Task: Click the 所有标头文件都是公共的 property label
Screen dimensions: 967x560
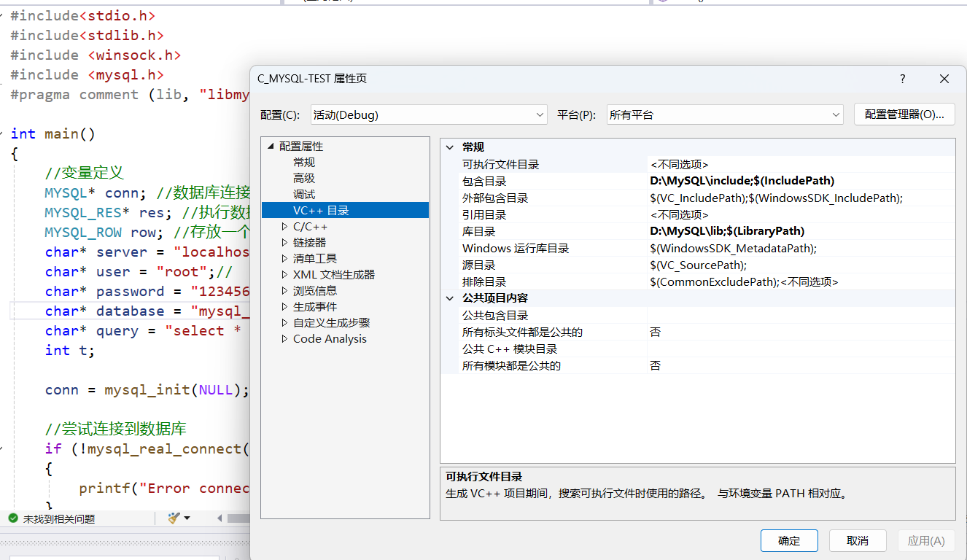Action: pyautogui.click(x=522, y=332)
